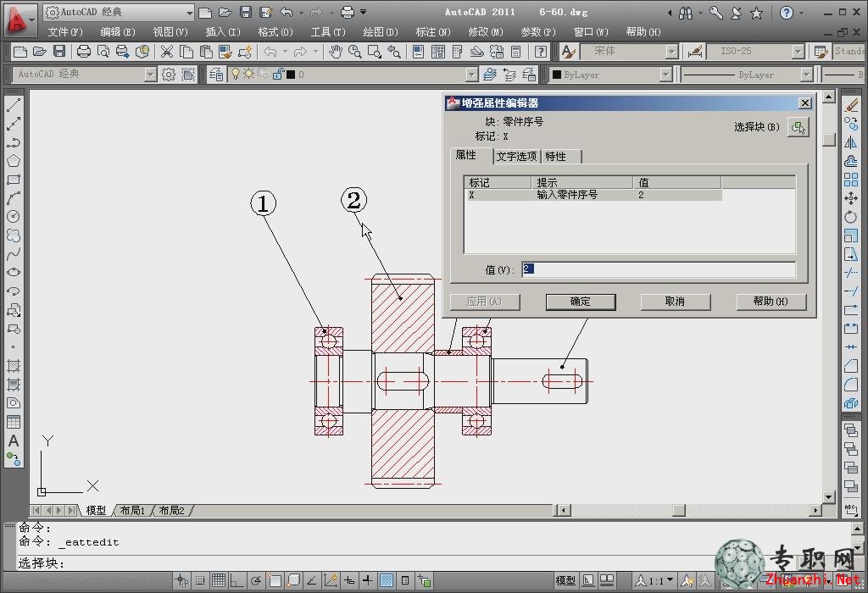Toggle Dynamic Input in status bar
This screenshot has width=868, height=593.
(349, 580)
